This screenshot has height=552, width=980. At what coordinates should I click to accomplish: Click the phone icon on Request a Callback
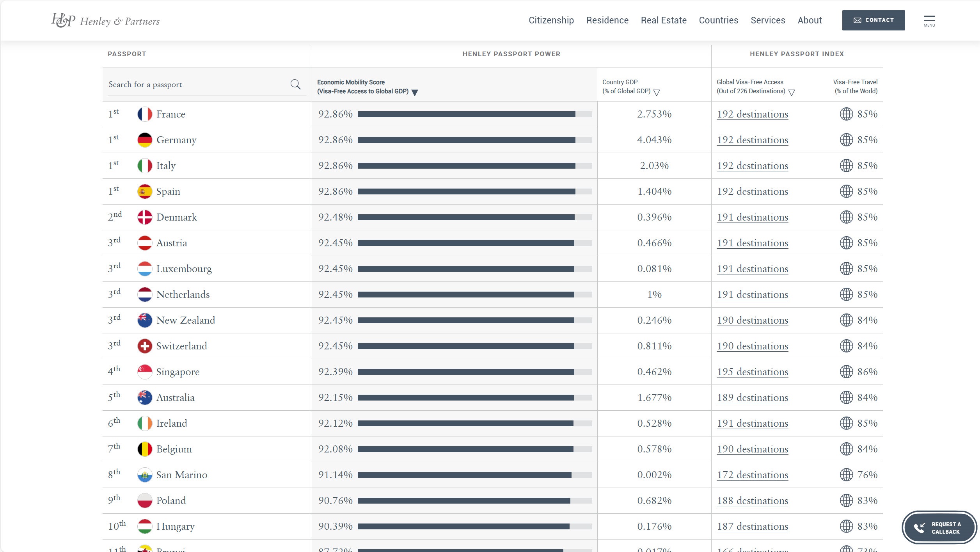(919, 528)
